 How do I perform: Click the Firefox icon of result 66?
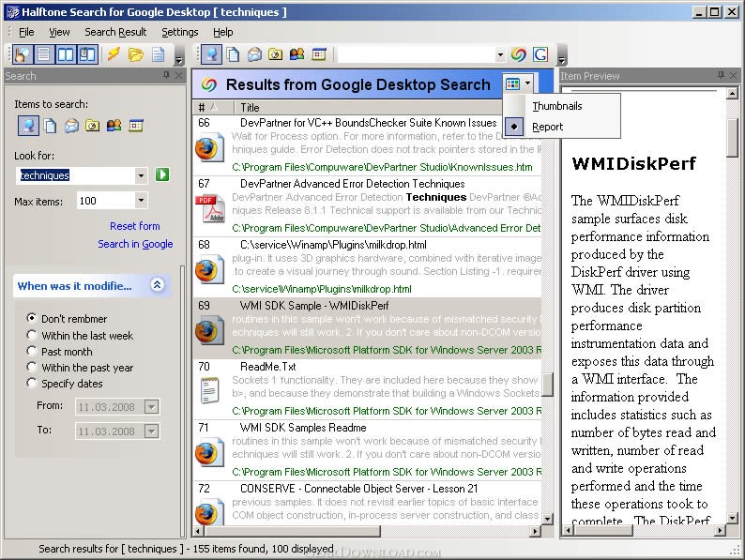209,148
